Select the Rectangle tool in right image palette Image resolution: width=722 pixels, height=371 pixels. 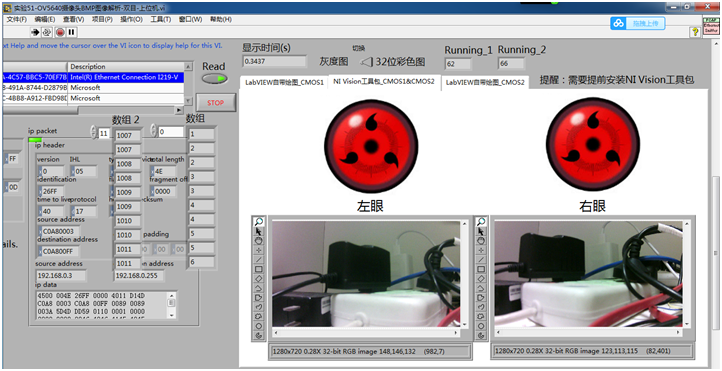tap(481, 269)
